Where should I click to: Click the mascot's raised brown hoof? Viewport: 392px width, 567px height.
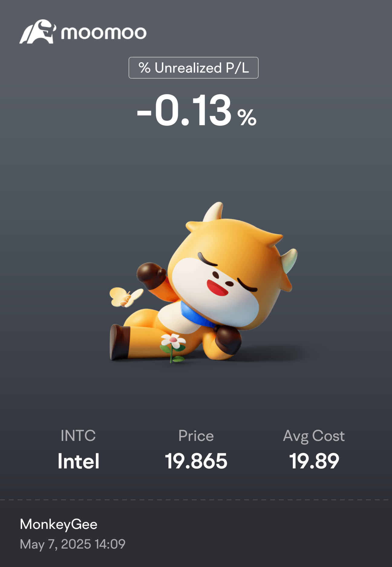click(x=151, y=275)
